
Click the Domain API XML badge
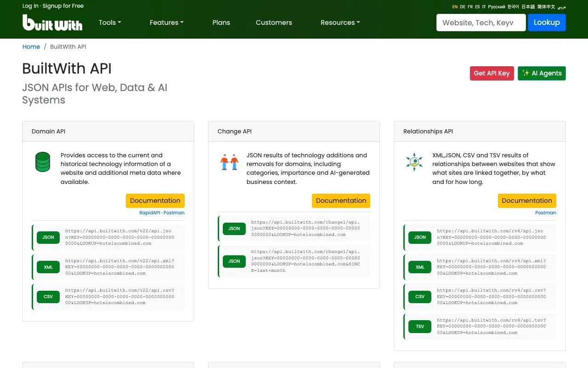pyautogui.click(x=48, y=267)
